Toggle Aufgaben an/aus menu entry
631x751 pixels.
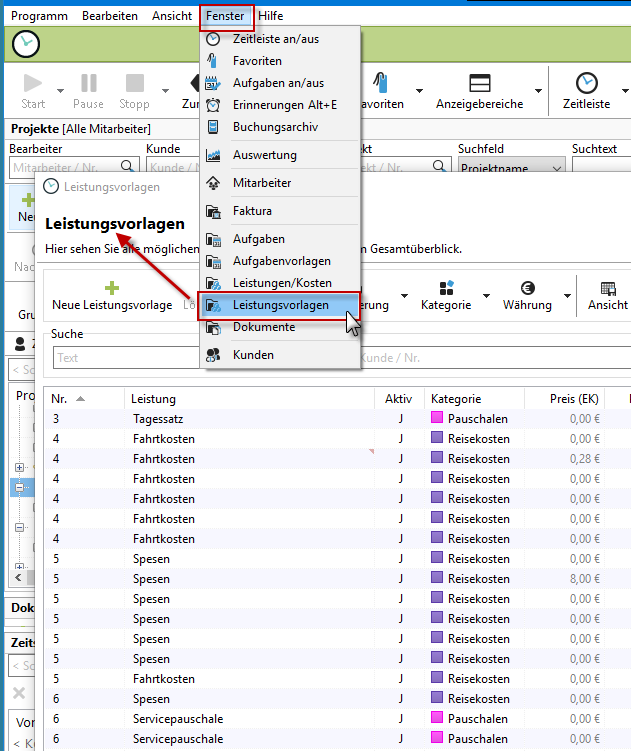click(x=278, y=83)
